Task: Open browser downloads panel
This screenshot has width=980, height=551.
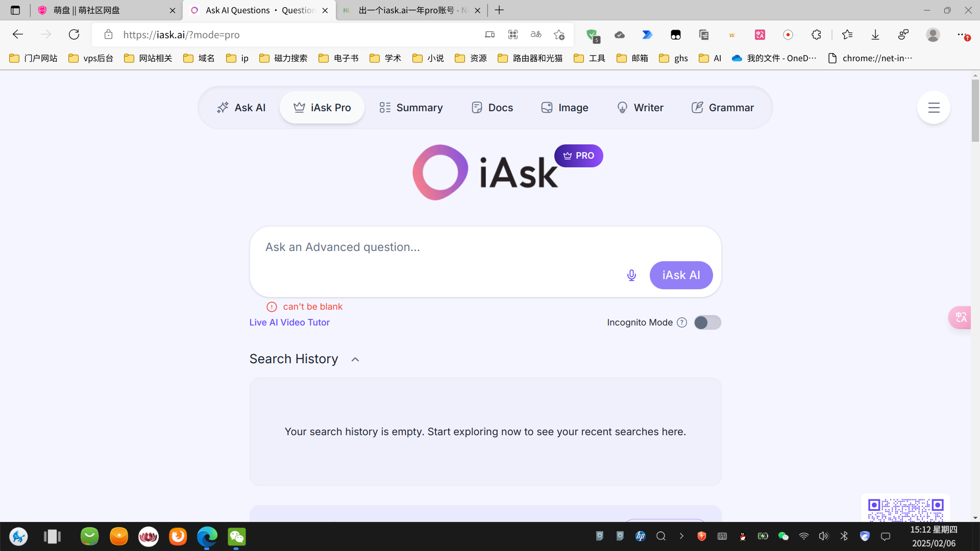Action: pos(875,35)
